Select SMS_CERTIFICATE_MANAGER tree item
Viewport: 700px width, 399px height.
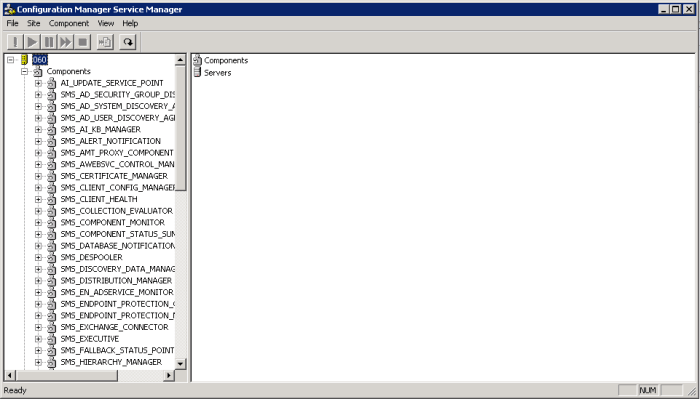coord(114,176)
